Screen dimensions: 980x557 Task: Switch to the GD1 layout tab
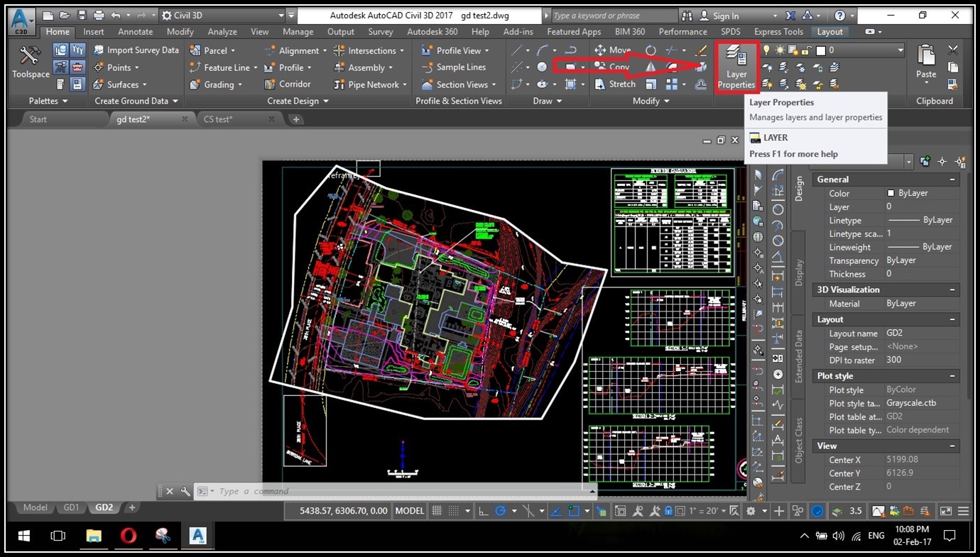point(72,507)
